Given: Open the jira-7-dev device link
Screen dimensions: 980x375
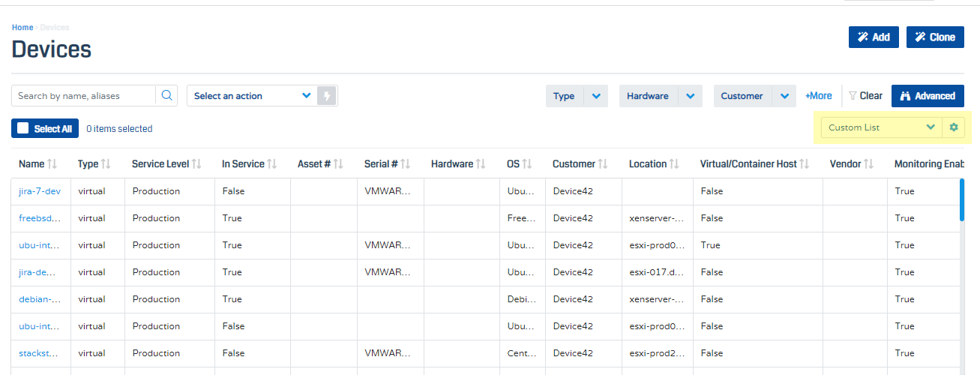Looking at the screenshot, I should tap(39, 191).
